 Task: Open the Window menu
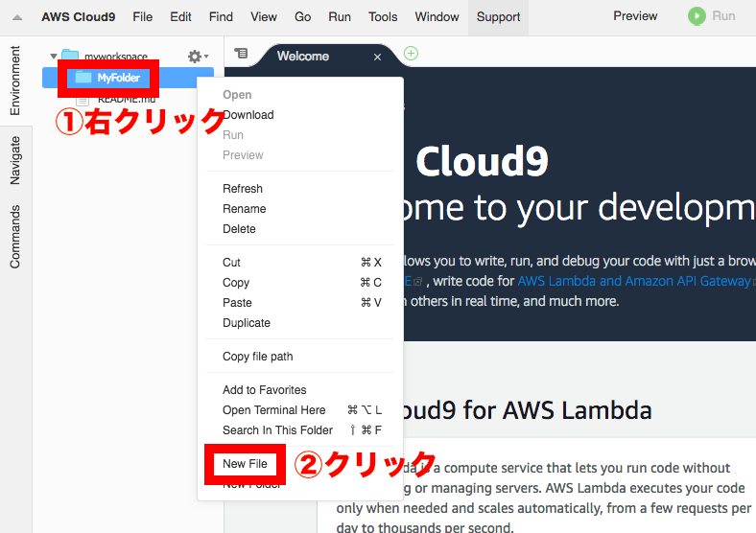437,17
